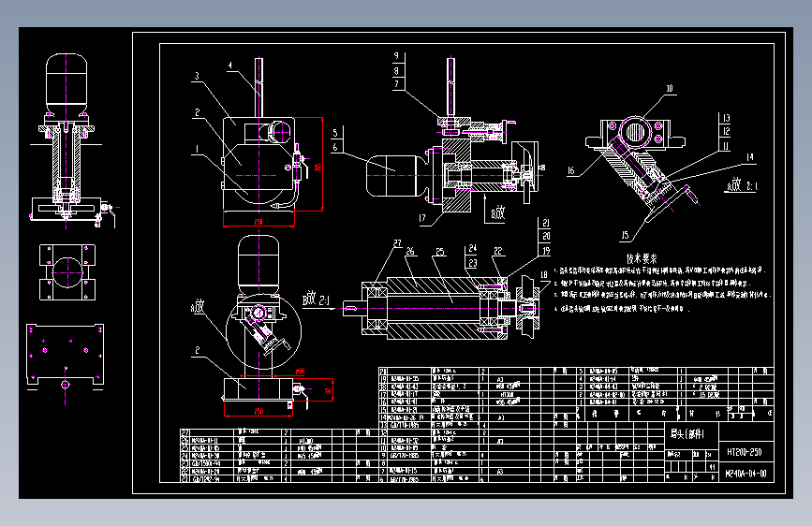The width and height of the screenshot is (812, 526).
Task: Click drawing number M240A-04-00
Action: click(x=746, y=474)
